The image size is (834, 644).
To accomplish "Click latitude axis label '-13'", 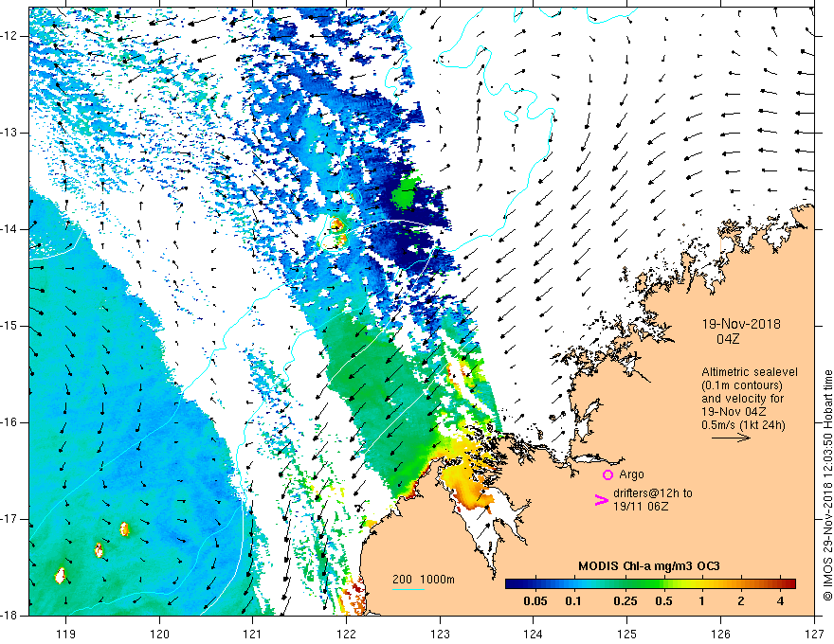I will point(9,133).
